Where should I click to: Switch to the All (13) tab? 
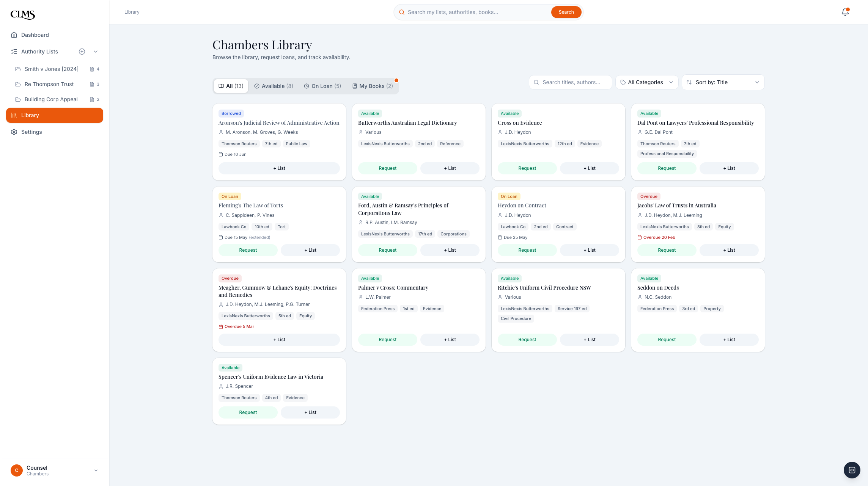point(231,86)
